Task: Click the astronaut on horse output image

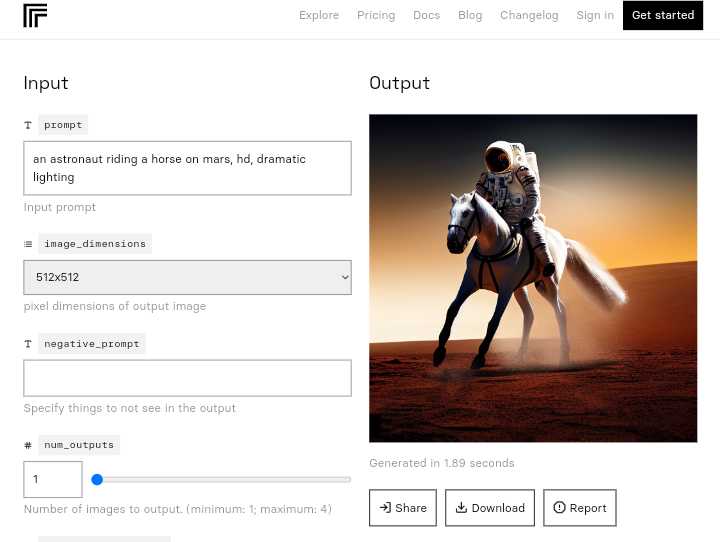Action: [x=533, y=278]
